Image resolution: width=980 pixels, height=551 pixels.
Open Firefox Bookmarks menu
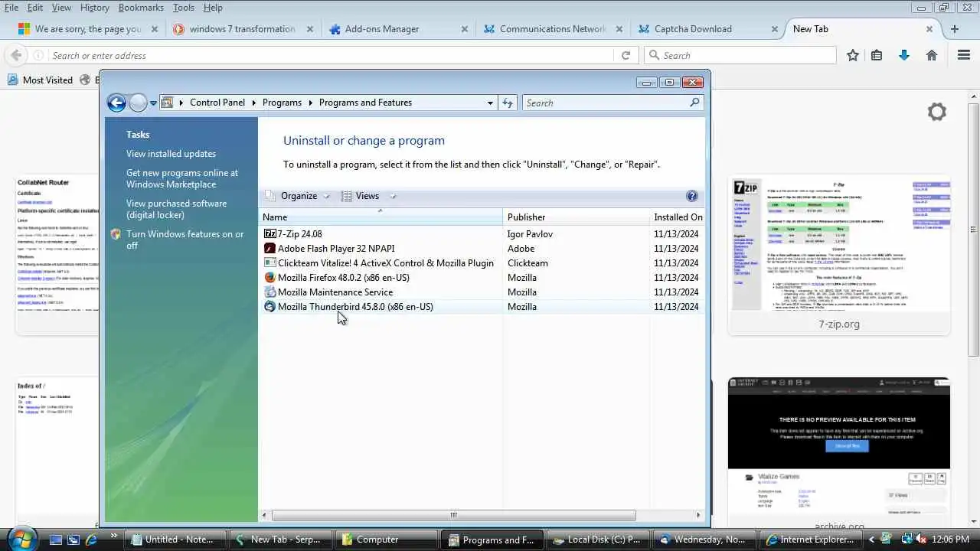pyautogui.click(x=141, y=8)
